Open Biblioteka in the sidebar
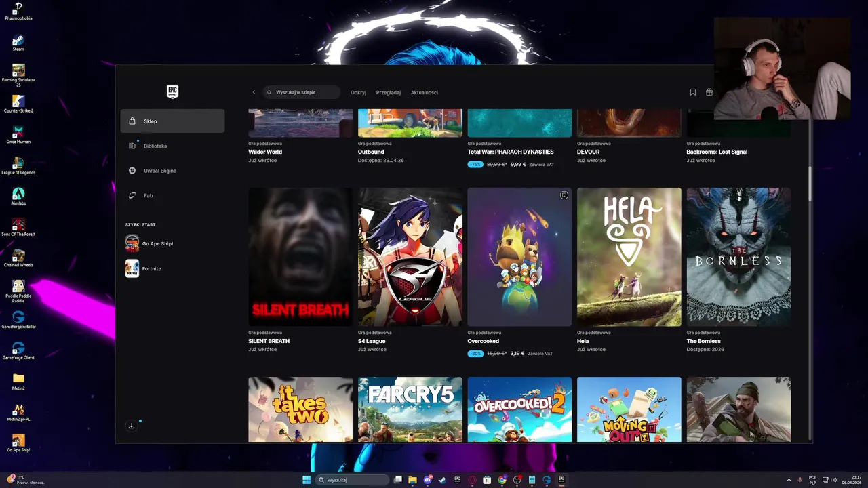 coord(172,146)
